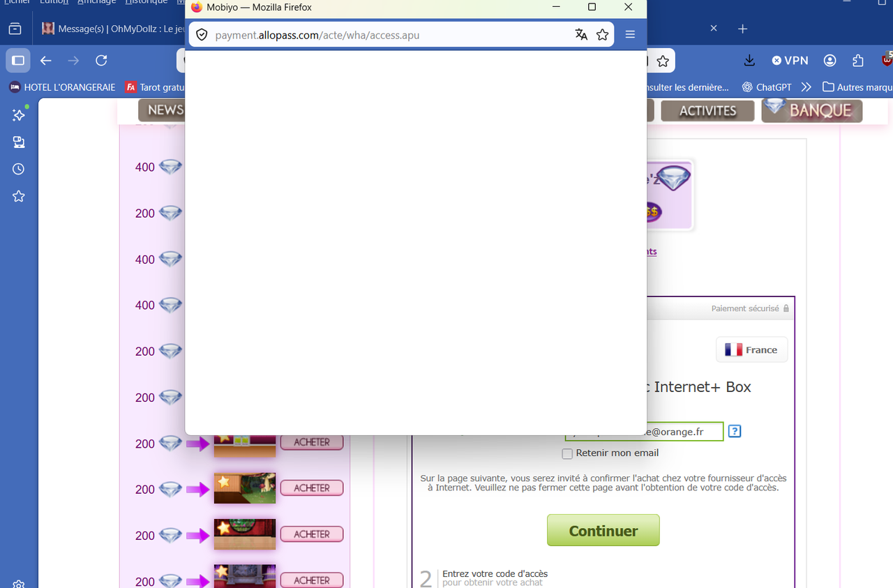Click the forward arrow in the main browser toolbar
Screen dimensions: 893x588
[x=73, y=61]
